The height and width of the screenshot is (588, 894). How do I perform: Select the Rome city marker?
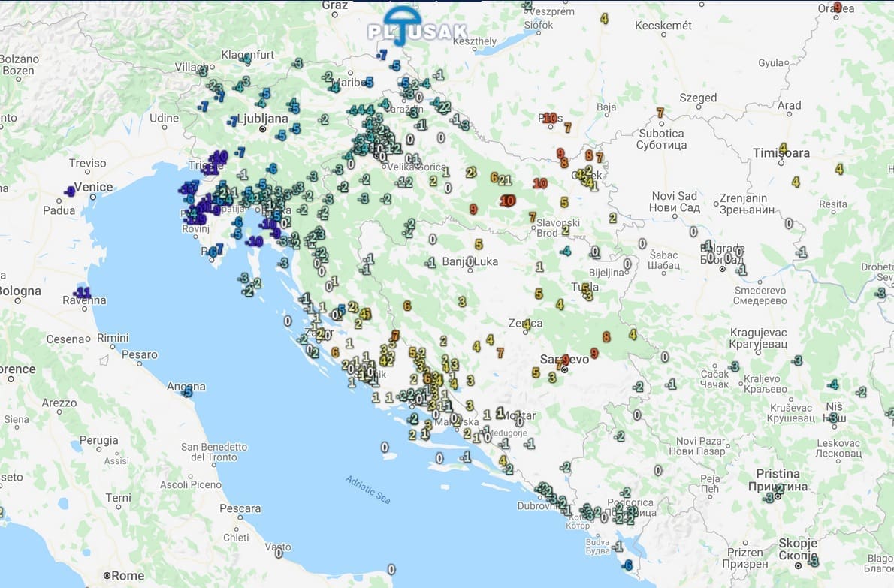[x=107, y=575]
